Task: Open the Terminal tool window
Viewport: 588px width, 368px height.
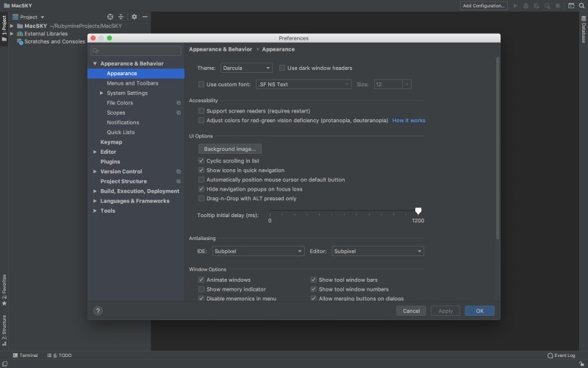Action: click(26, 355)
